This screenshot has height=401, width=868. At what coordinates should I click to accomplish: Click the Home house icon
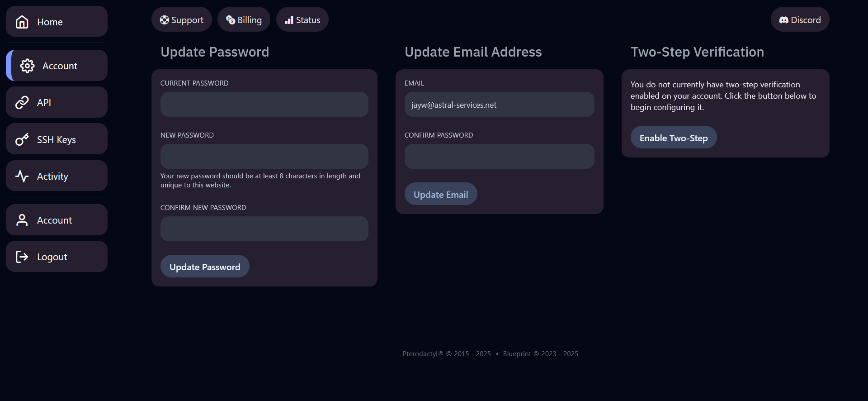click(x=22, y=22)
